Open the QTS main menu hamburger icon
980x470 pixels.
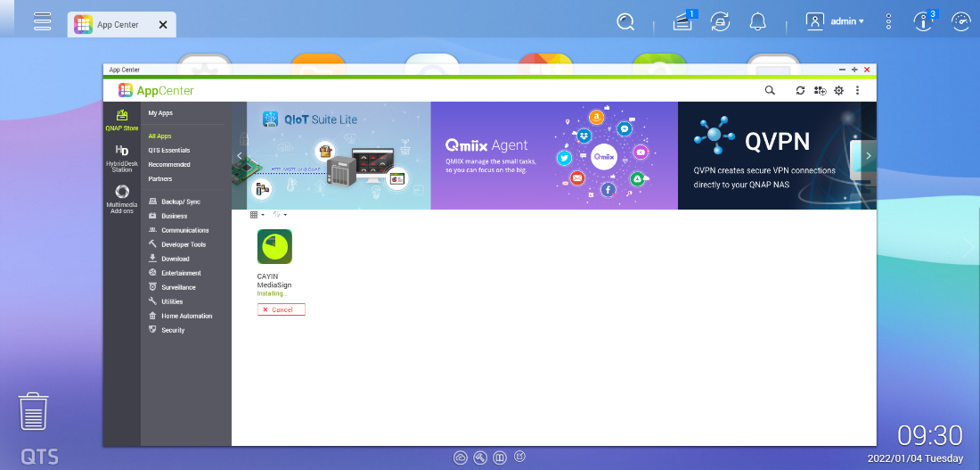point(43,21)
